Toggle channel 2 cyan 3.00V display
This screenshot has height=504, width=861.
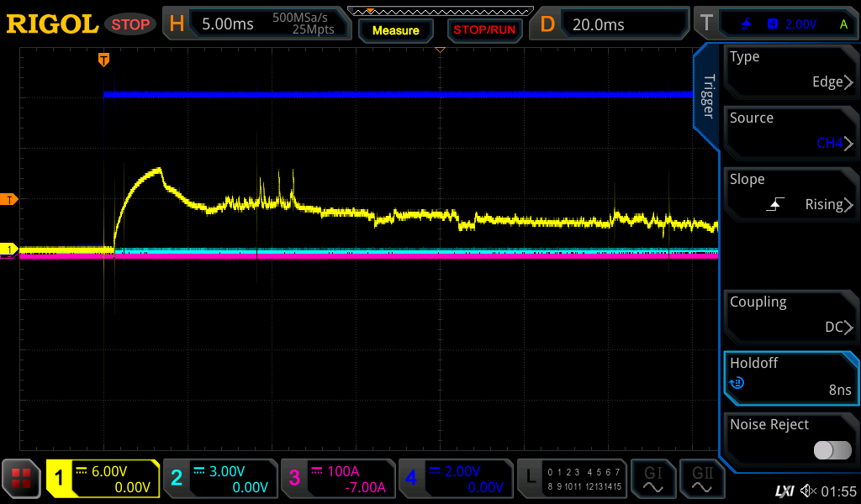click(x=219, y=479)
